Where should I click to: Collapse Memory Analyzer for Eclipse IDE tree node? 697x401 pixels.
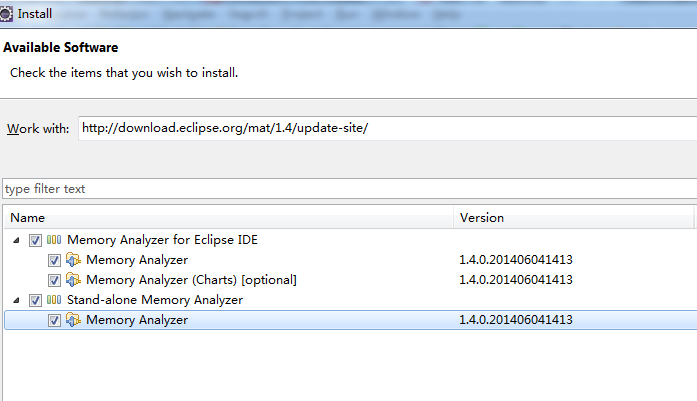pos(16,241)
